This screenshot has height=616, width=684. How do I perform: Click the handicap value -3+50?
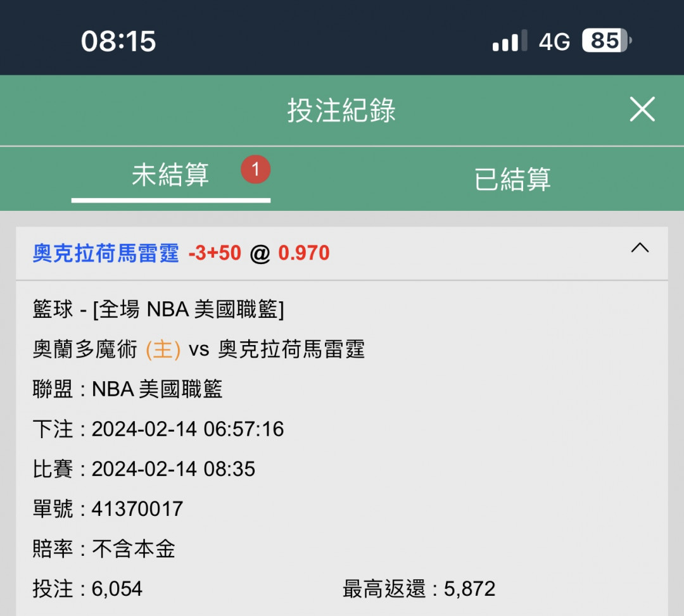(215, 253)
